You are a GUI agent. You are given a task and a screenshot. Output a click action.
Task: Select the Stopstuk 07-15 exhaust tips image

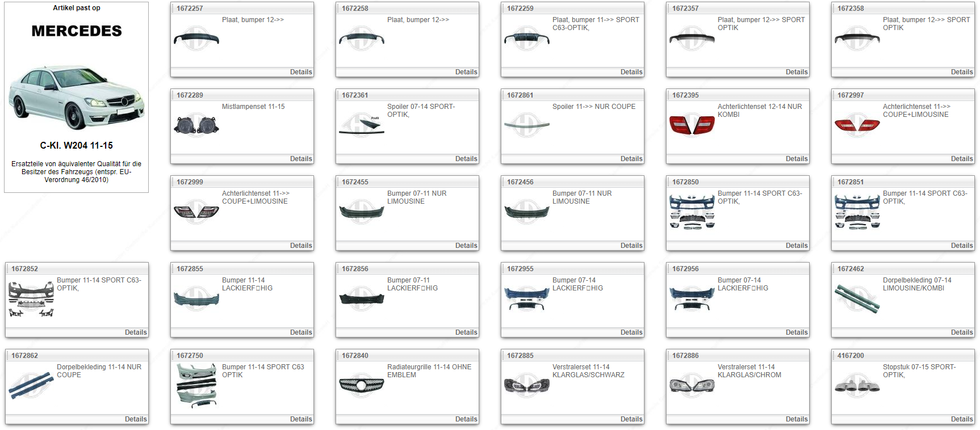[857, 386]
